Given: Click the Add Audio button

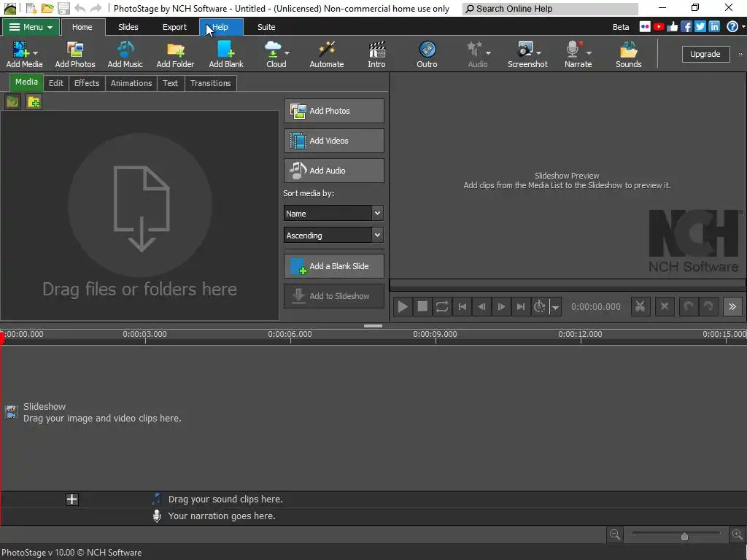Looking at the screenshot, I should pyautogui.click(x=334, y=171).
